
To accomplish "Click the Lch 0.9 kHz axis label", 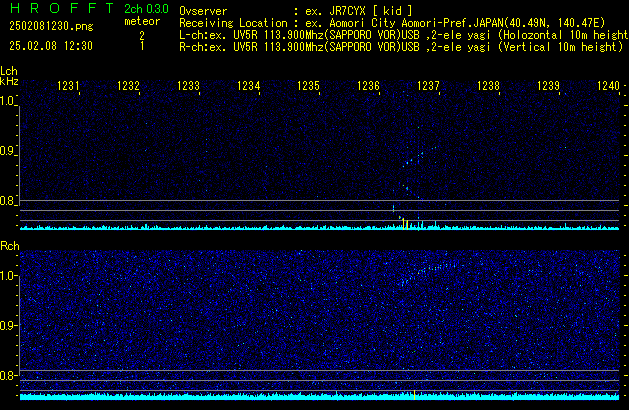I will click(7, 151).
